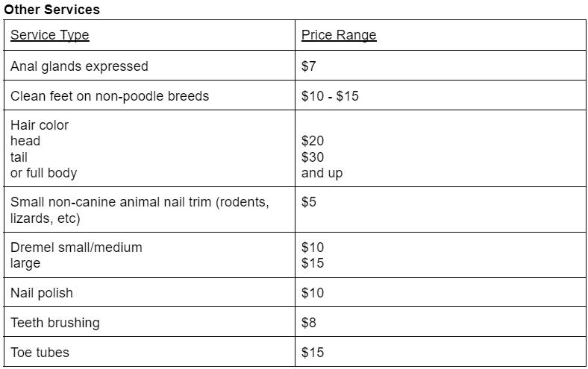This screenshot has height=369, width=588.
Task: Click the 'Service Type' column header
Action: [x=49, y=35]
